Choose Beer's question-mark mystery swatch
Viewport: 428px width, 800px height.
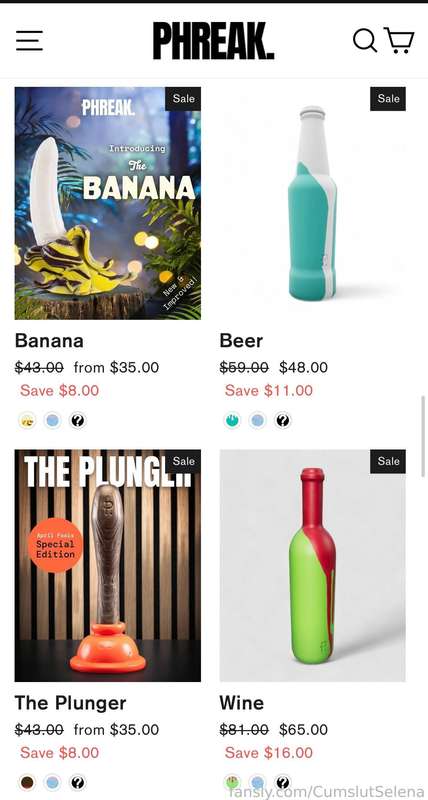(283, 421)
